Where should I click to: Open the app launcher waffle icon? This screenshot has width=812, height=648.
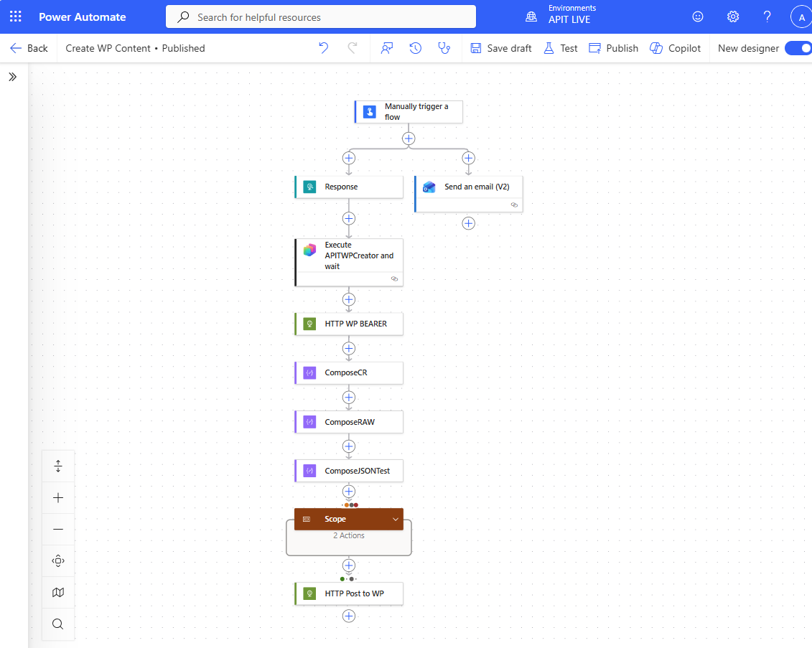pos(16,17)
